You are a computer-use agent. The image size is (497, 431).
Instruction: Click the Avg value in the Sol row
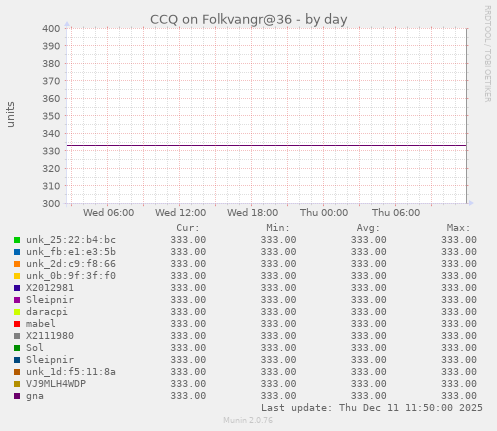tap(369, 348)
